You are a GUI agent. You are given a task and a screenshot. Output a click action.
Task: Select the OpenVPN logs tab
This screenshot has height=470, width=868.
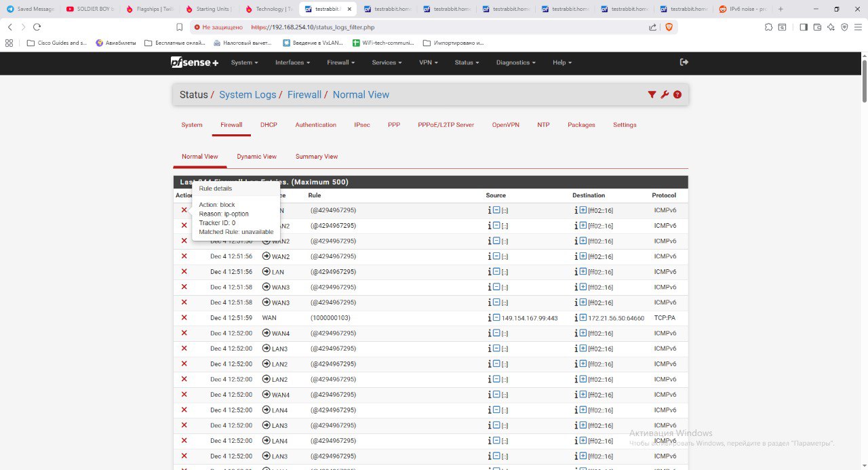505,125
